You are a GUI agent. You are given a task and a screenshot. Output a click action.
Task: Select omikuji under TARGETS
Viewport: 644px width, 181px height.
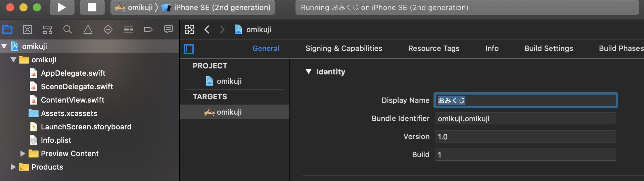235,112
